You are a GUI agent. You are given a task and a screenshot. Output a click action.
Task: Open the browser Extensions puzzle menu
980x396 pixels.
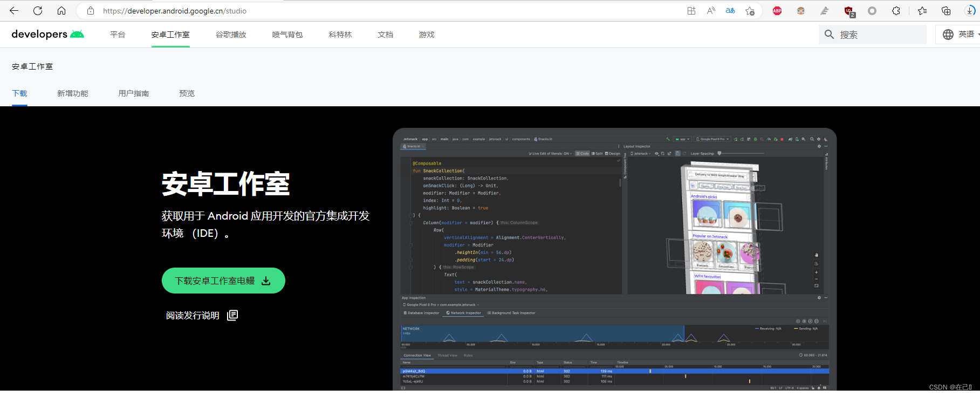pos(896,11)
